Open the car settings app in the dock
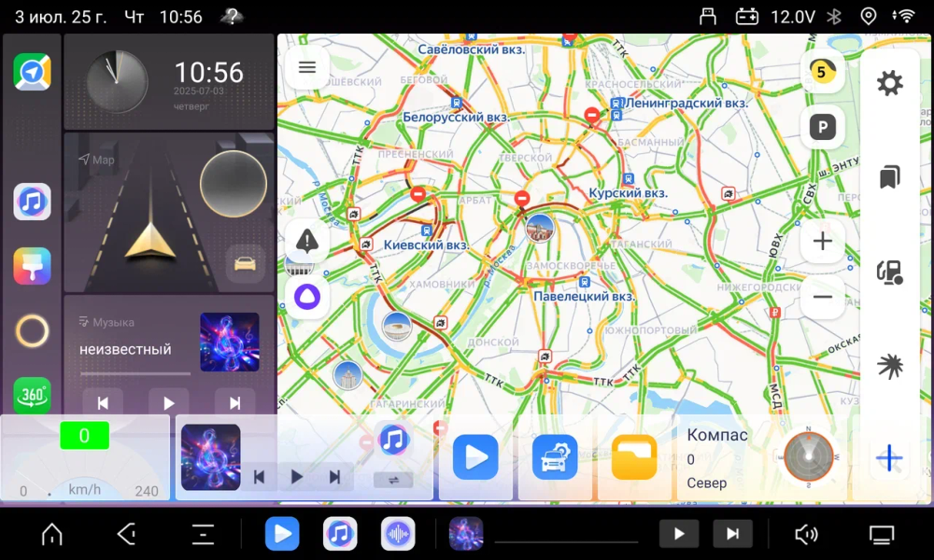 click(x=554, y=457)
